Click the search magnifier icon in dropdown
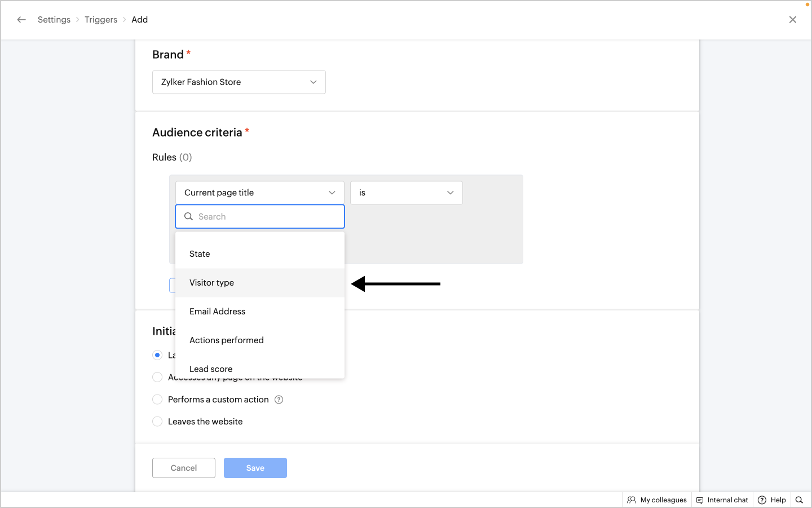The height and width of the screenshot is (508, 812). pyautogui.click(x=189, y=217)
